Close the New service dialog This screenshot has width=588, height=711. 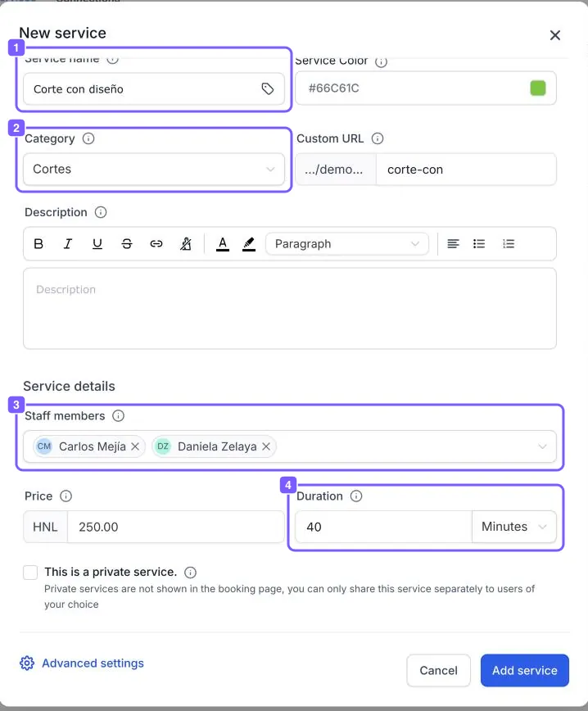tap(555, 35)
